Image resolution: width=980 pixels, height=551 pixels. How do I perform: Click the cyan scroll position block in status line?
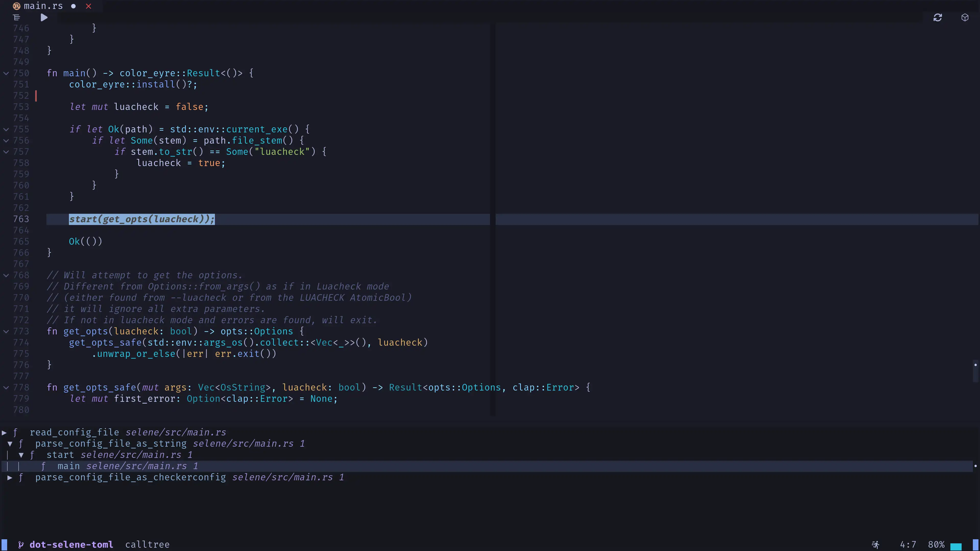pos(956,547)
